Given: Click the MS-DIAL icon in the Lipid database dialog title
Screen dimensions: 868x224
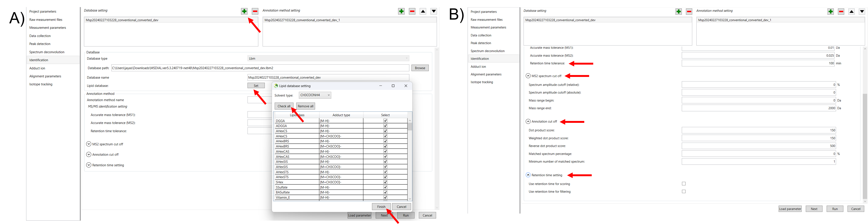Looking at the screenshot, I should 276,86.
